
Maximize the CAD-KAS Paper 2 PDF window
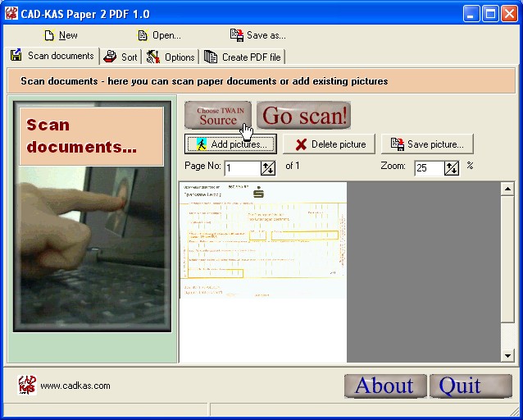[x=490, y=14]
